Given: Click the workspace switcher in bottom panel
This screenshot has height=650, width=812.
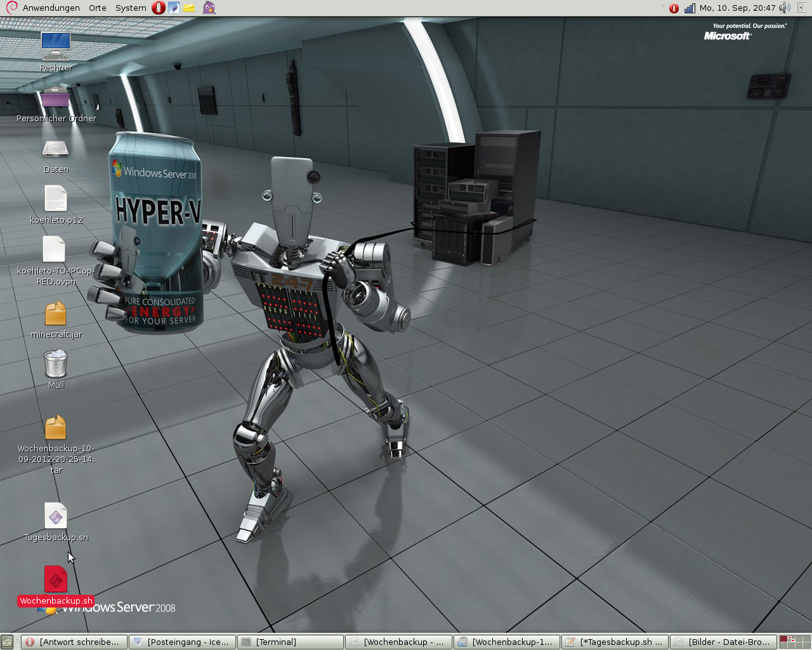Looking at the screenshot, I should click(x=794, y=642).
